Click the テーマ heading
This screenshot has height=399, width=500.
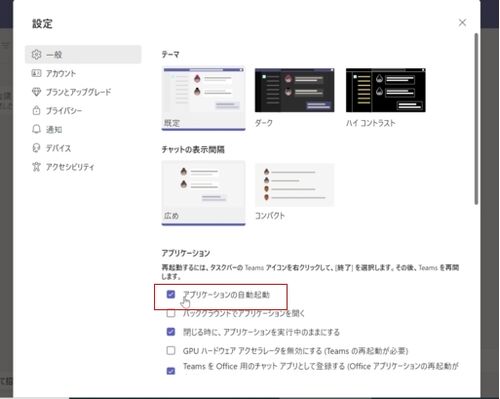170,54
